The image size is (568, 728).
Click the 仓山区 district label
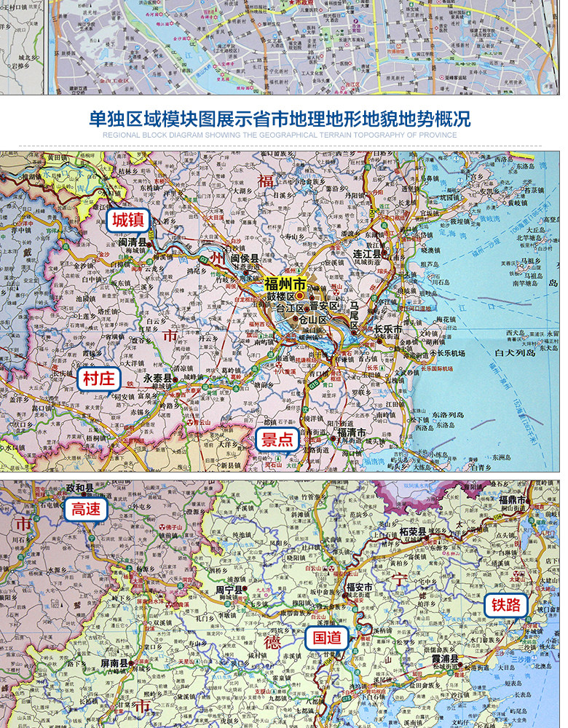(313, 320)
